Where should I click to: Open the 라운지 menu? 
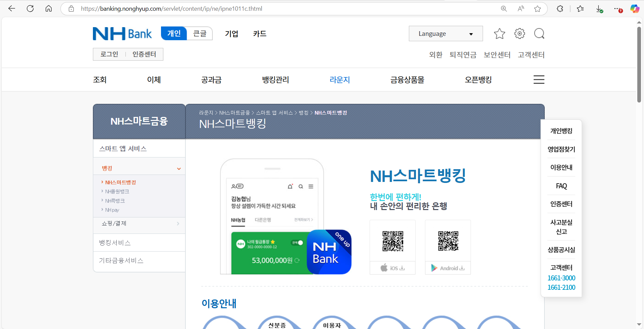coord(340,80)
